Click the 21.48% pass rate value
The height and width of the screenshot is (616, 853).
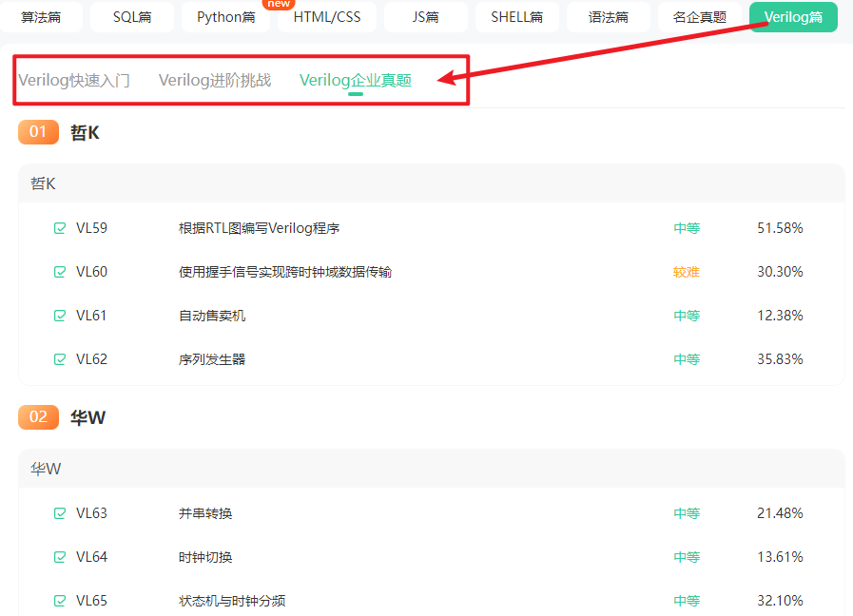pos(780,512)
